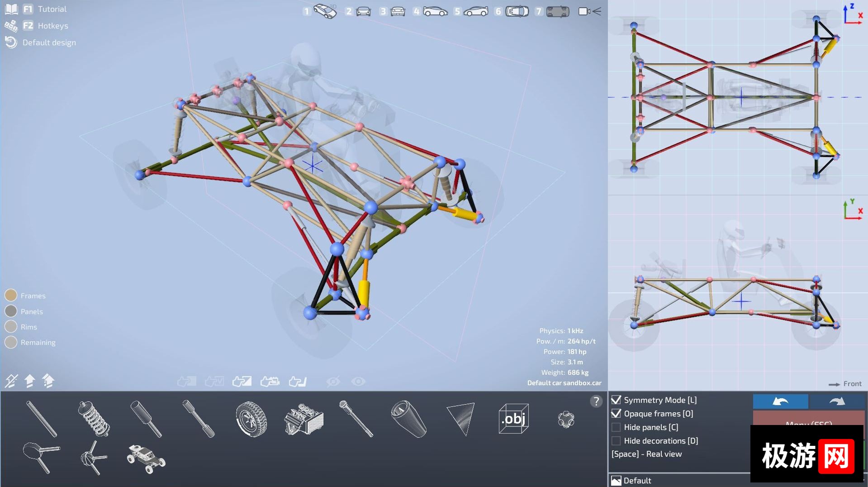Pick the Rims color swatch

tap(11, 327)
